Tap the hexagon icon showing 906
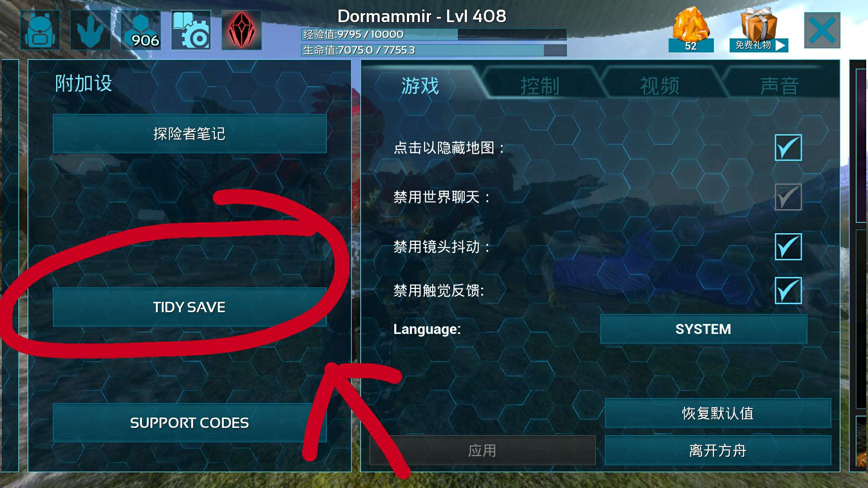Screen dimensions: 868x488 pyautogui.click(x=141, y=30)
